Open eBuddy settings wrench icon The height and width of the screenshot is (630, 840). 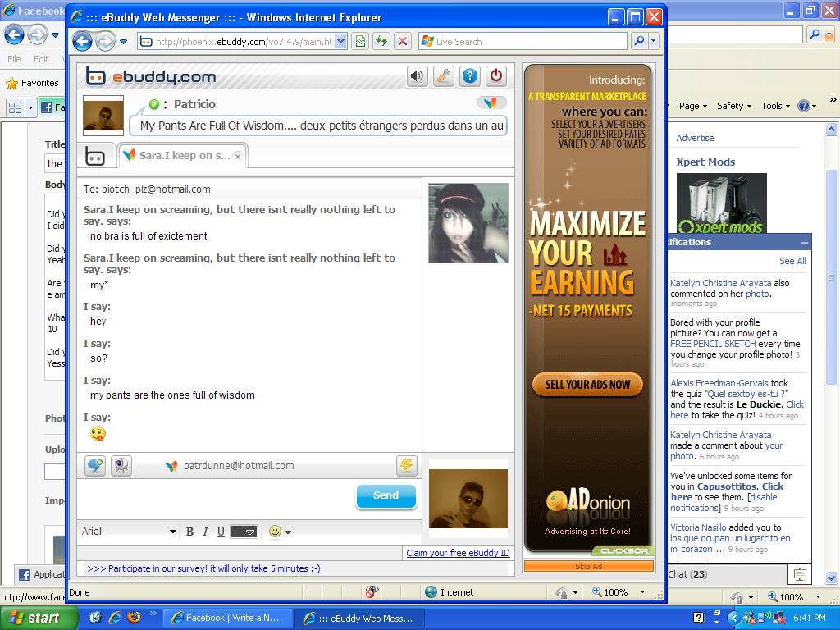[444, 76]
